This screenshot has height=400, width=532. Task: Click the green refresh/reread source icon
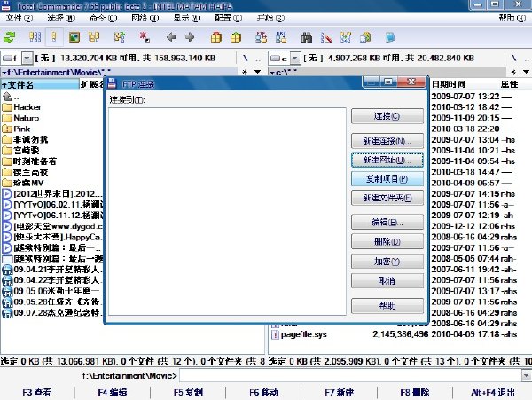tap(10, 37)
